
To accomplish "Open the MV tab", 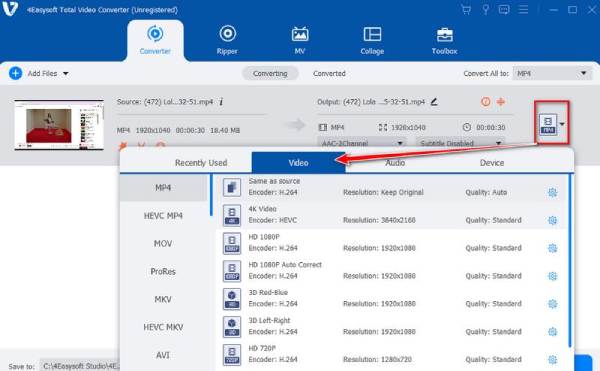I will (300, 41).
